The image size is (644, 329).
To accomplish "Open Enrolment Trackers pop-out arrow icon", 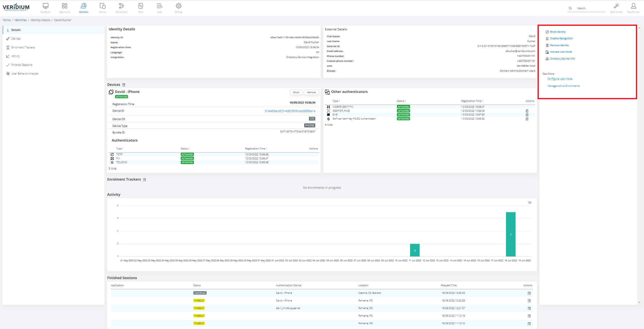I will coord(144,180).
